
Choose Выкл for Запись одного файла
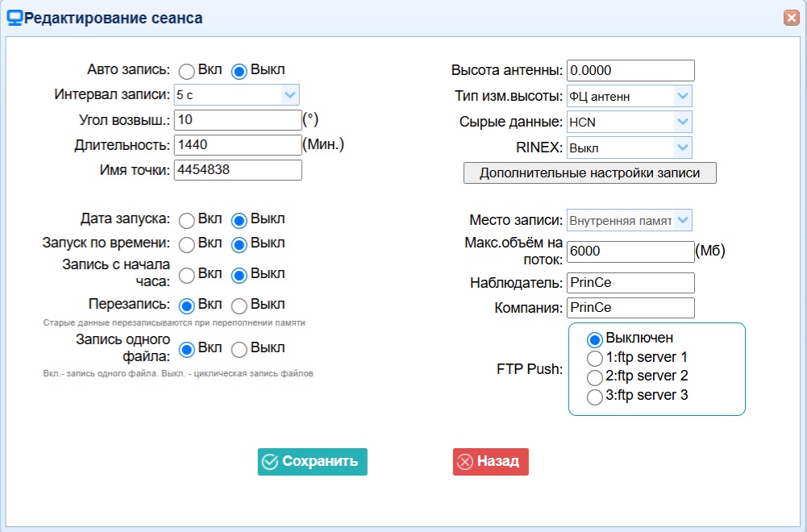tap(239, 349)
